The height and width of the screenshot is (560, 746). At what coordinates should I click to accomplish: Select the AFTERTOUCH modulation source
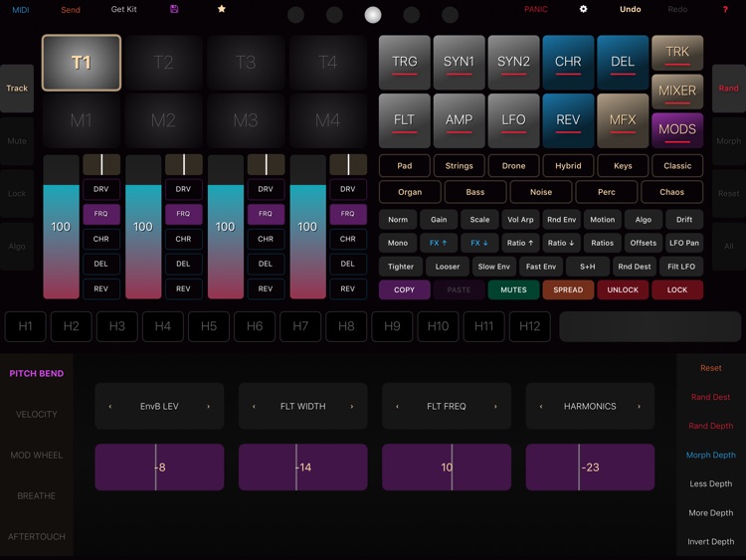point(37,537)
